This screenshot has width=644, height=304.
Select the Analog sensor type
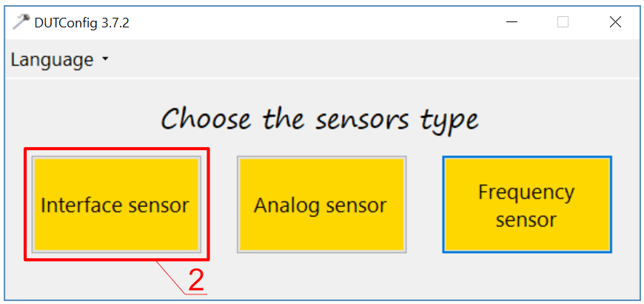pyautogui.click(x=321, y=205)
